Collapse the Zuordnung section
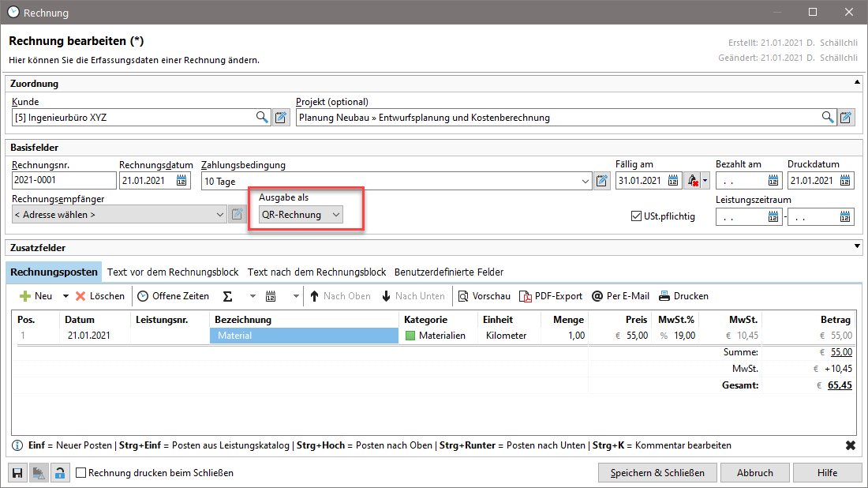The height and width of the screenshot is (488, 868). [x=857, y=83]
